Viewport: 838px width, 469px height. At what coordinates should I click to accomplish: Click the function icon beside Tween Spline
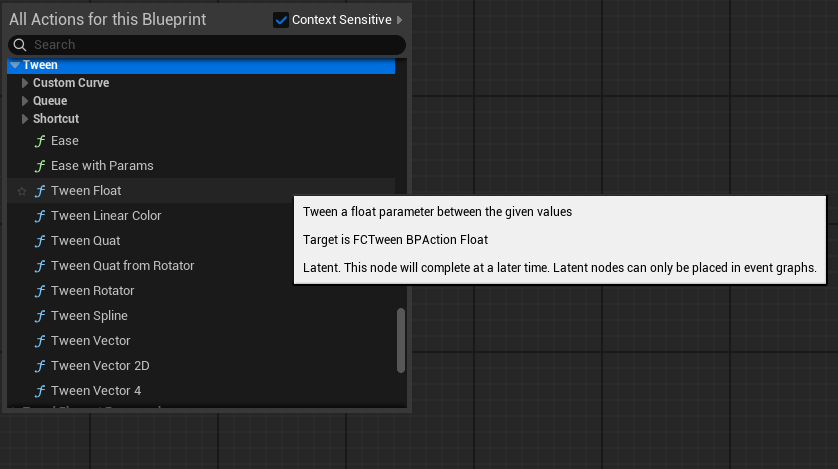pyautogui.click(x=40, y=316)
